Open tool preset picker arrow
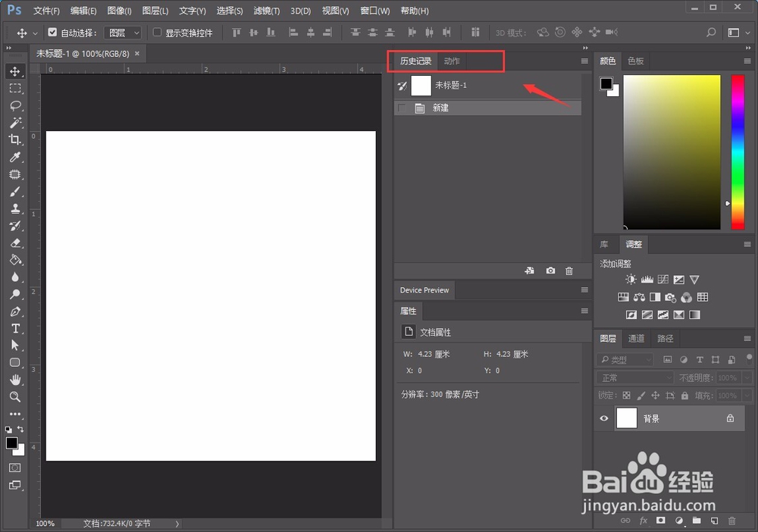The image size is (758, 532). pos(35,33)
